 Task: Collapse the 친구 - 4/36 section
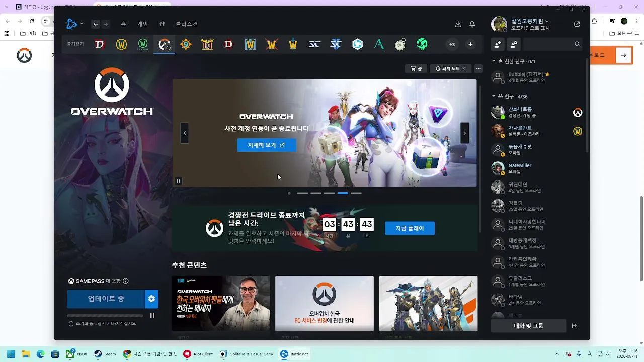coord(494,96)
